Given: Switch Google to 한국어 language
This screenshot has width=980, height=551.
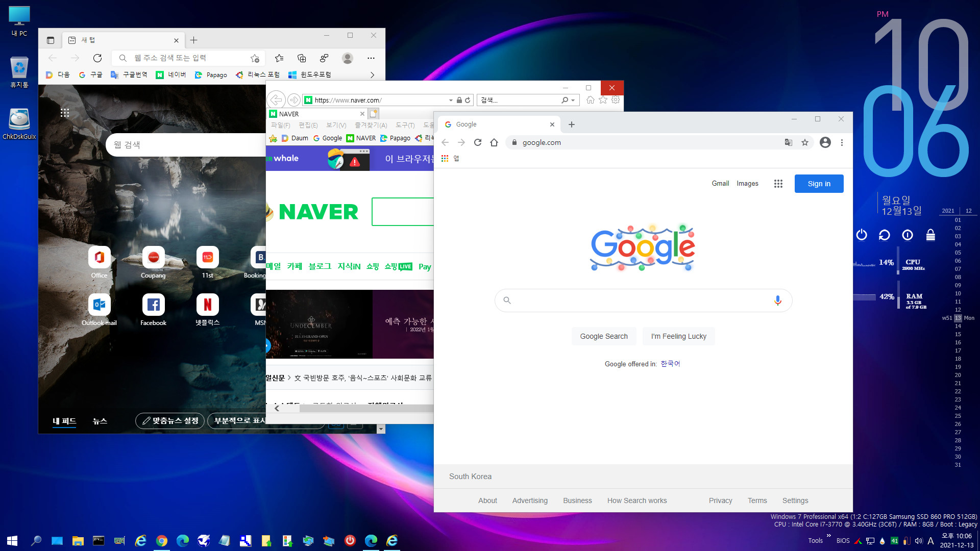Looking at the screenshot, I should (x=670, y=364).
